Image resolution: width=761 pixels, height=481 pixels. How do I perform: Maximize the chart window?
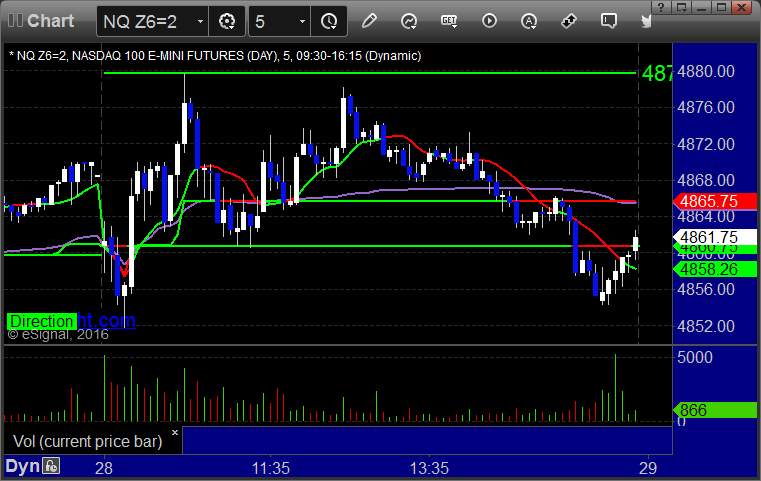[721, 7]
